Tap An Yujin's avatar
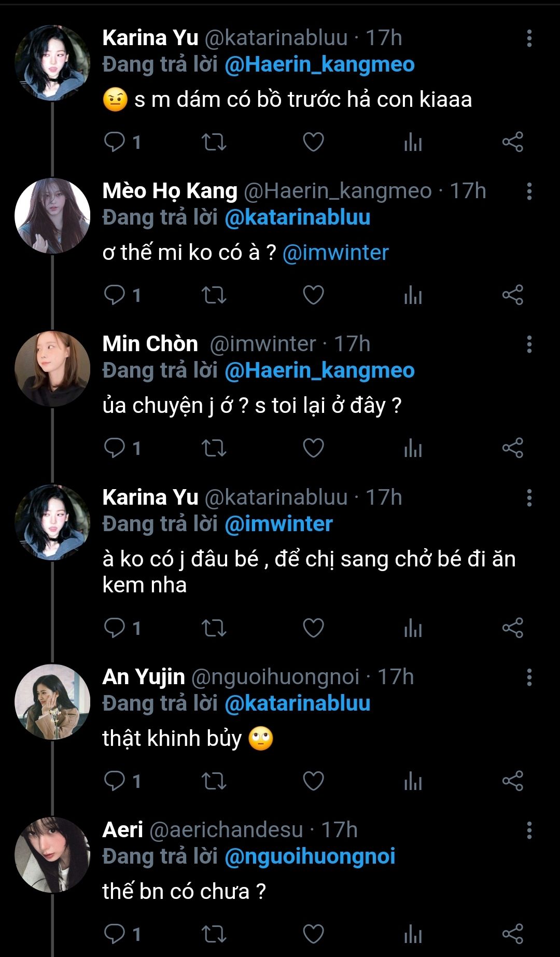The width and height of the screenshot is (560, 957). [52, 701]
